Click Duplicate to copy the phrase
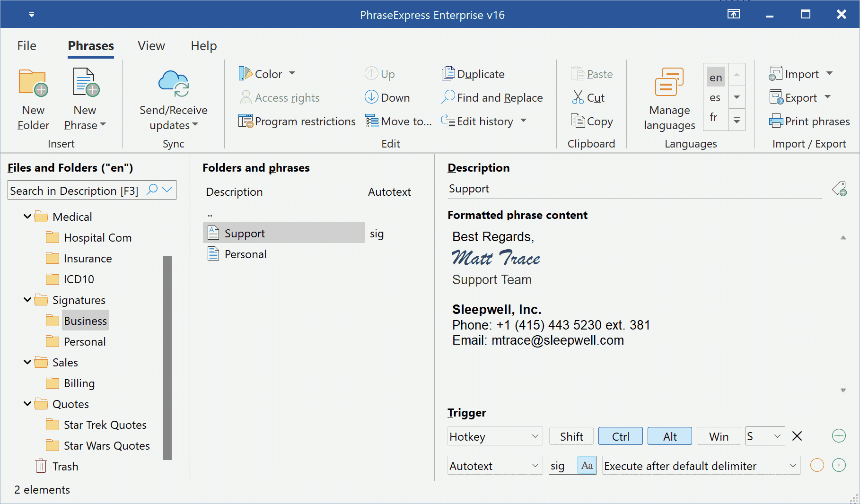The width and height of the screenshot is (860, 504). [x=473, y=74]
